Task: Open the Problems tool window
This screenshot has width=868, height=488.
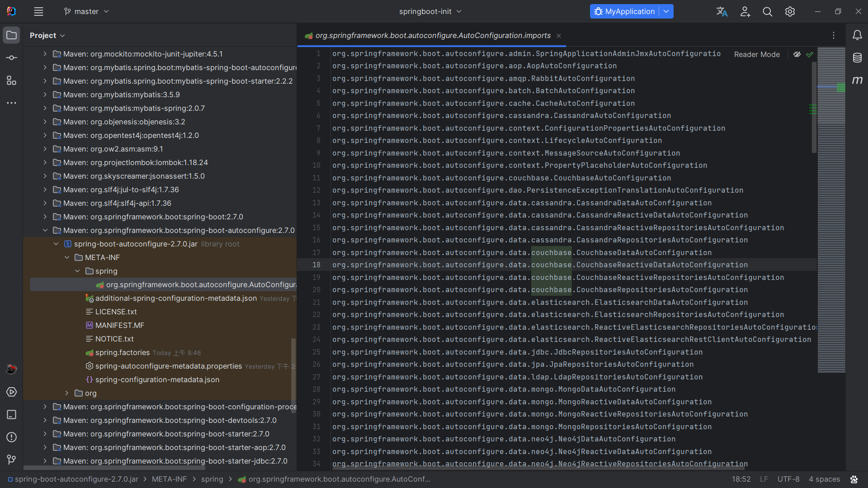Action: tap(12, 437)
